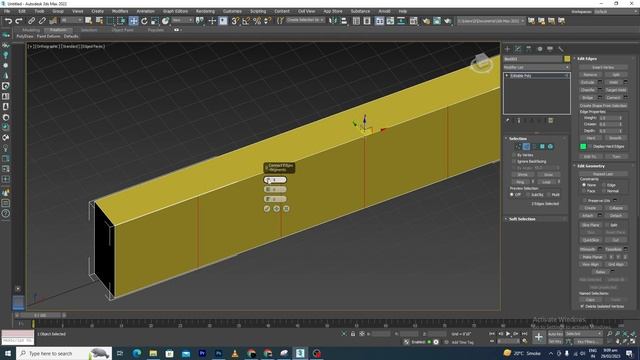Open the project path dropdown in toolbar
This screenshot has height=360, width=640.
click(491, 21)
